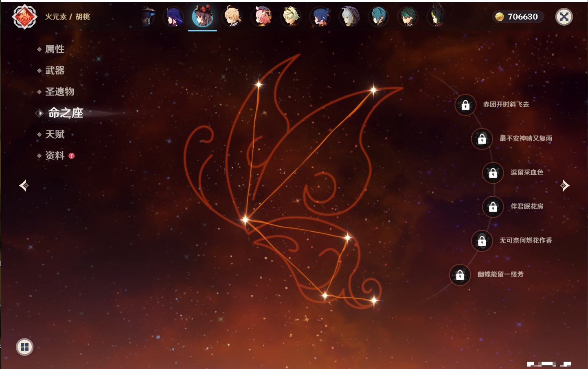Click the lock icon beside 逗留采血色
The image size is (588, 369).
click(x=493, y=173)
